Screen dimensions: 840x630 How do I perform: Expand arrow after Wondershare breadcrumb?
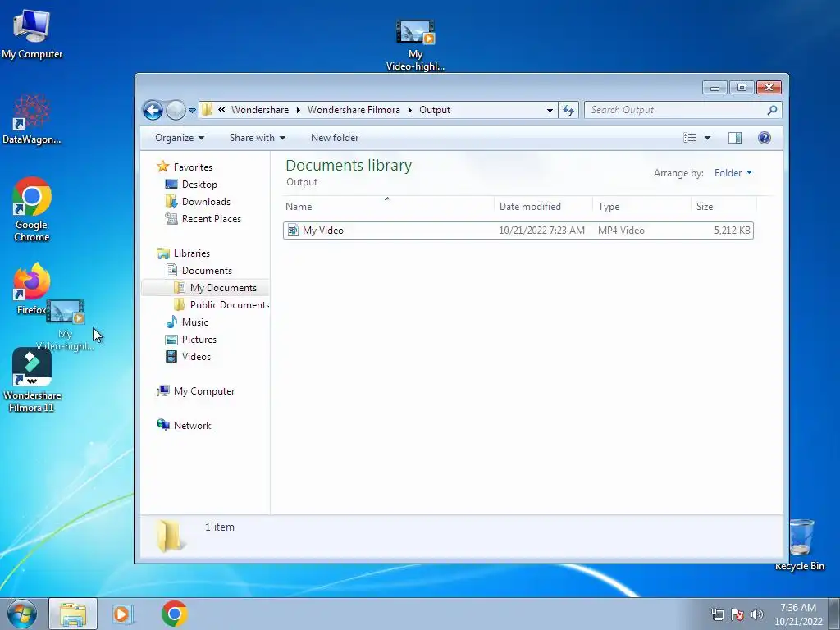(x=299, y=110)
